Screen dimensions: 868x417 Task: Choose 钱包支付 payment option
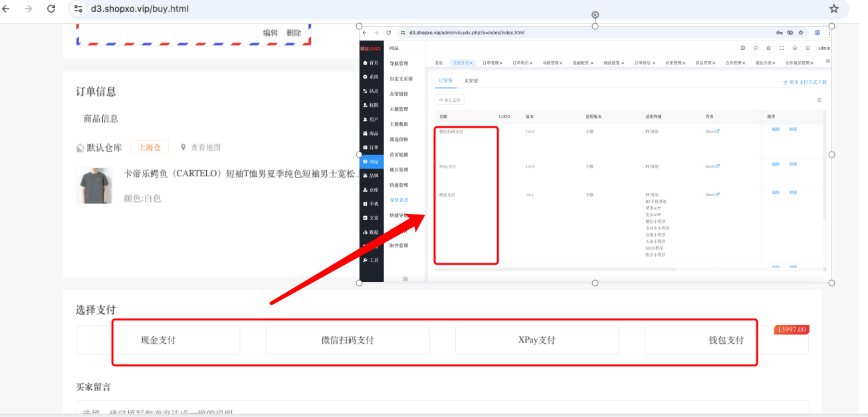click(726, 340)
